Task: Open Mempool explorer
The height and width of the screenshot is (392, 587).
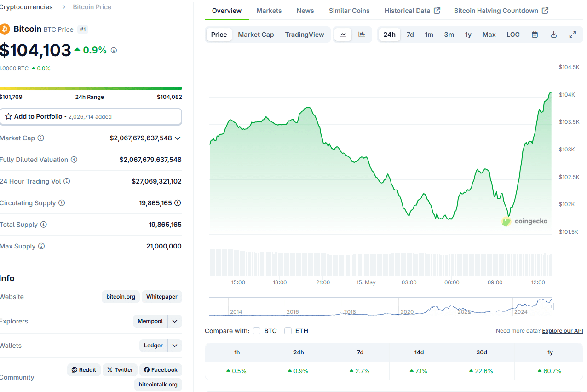Action: click(150, 321)
